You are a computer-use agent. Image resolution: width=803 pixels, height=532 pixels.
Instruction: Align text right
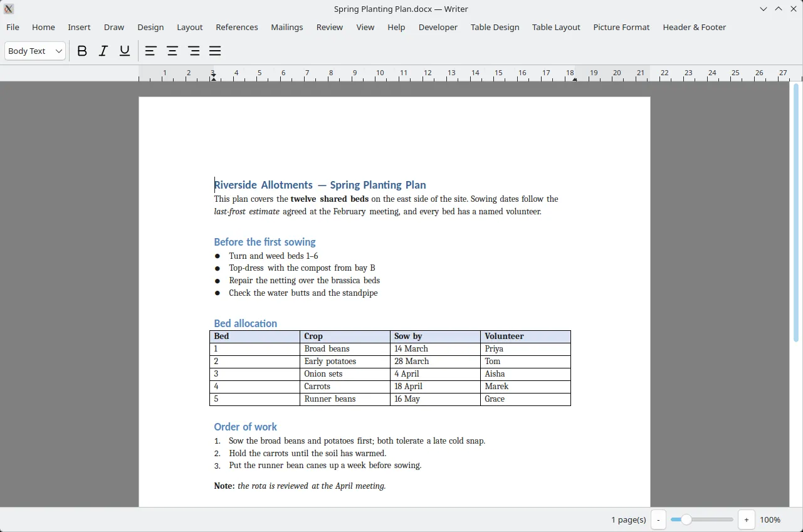pos(194,51)
